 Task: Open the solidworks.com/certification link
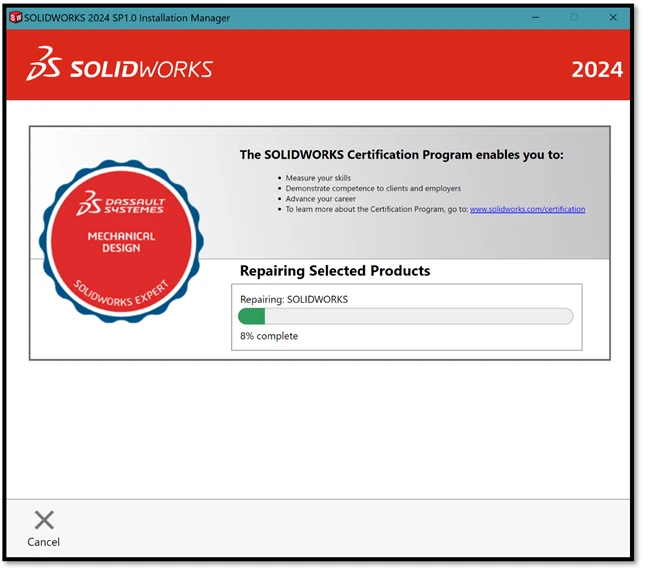(527, 209)
